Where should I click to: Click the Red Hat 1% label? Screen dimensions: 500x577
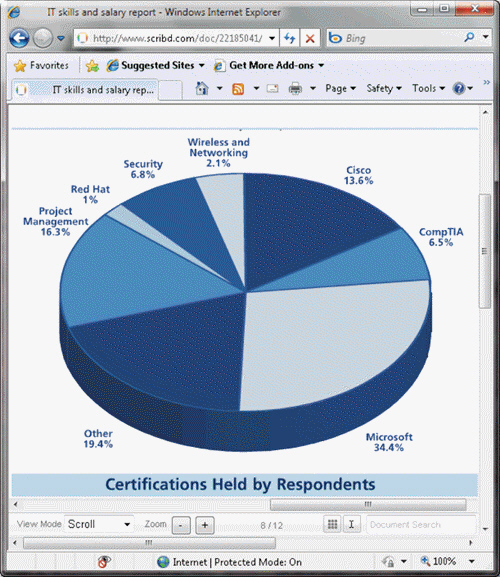[x=90, y=194]
